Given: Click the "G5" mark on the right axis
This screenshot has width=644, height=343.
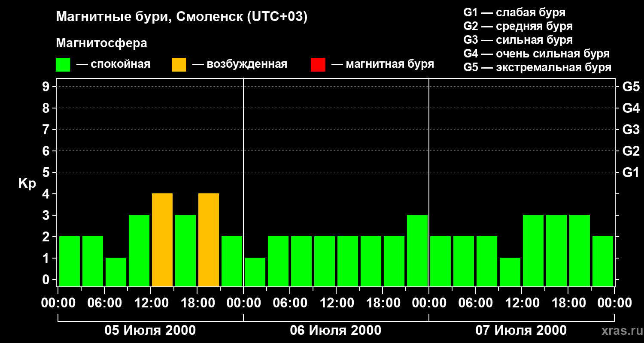Looking at the screenshot, I should 631,87.
